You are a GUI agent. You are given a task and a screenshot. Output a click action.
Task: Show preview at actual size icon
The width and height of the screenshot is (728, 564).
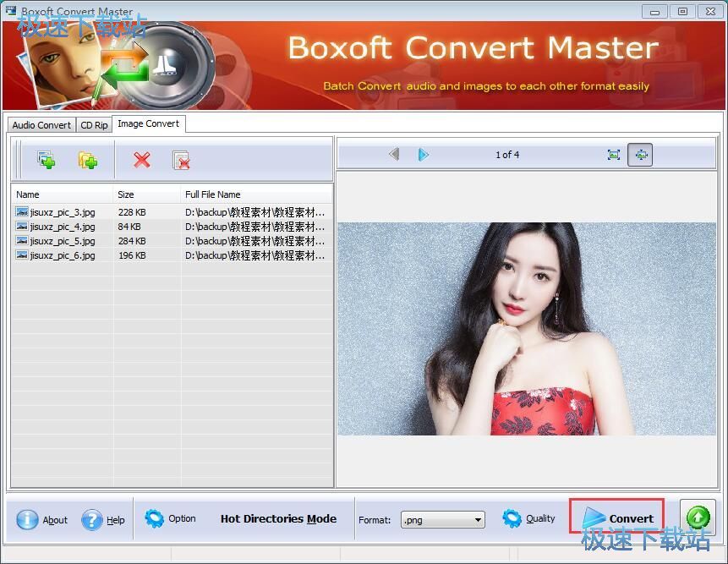(x=613, y=155)
